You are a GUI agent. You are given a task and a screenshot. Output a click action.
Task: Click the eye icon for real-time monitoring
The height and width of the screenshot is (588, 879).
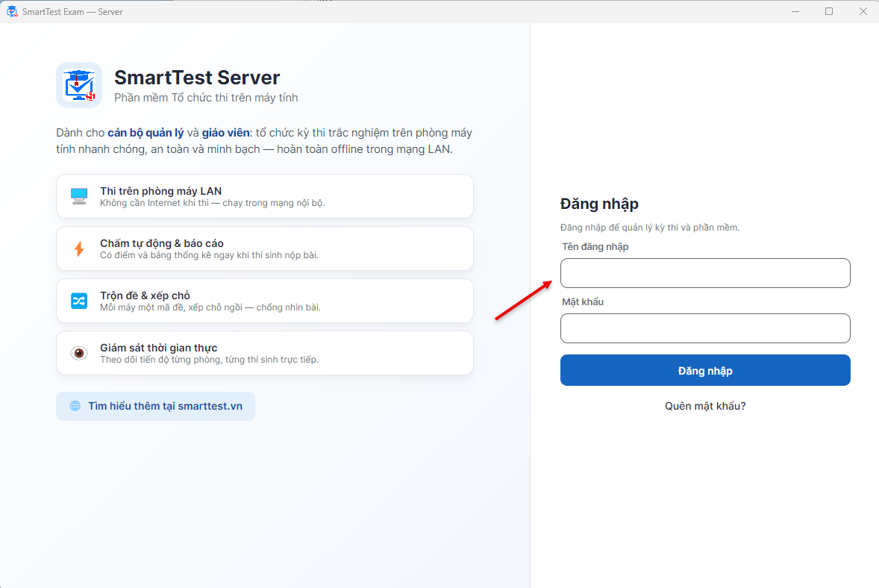point(79,352)
